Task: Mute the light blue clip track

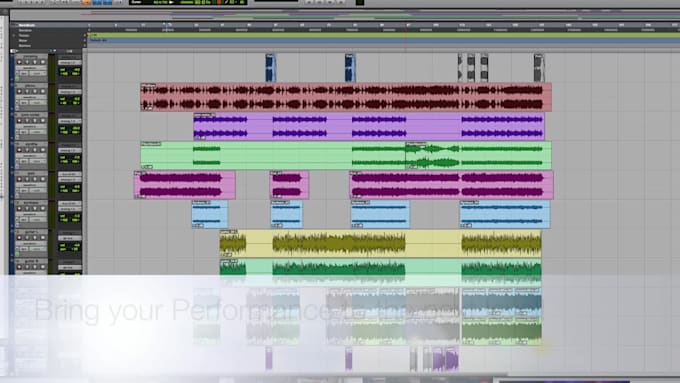Action: (42, 209)
